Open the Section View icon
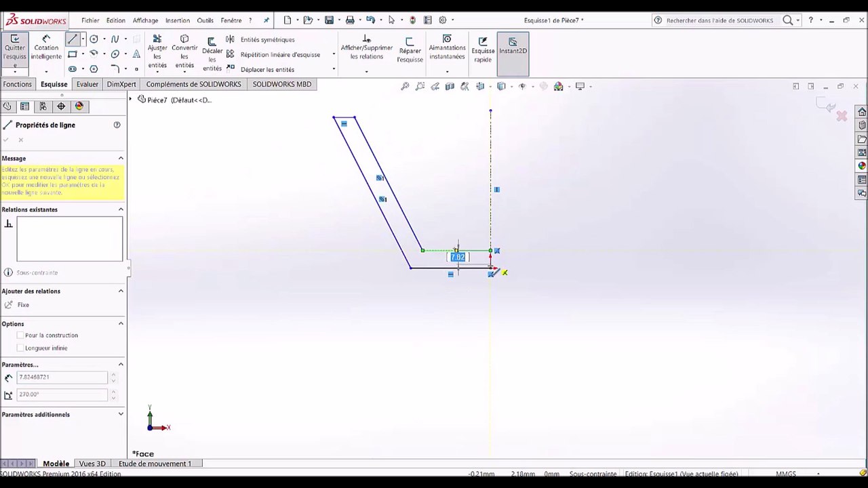Screen dimensions: 868x488 pos(450,86)
